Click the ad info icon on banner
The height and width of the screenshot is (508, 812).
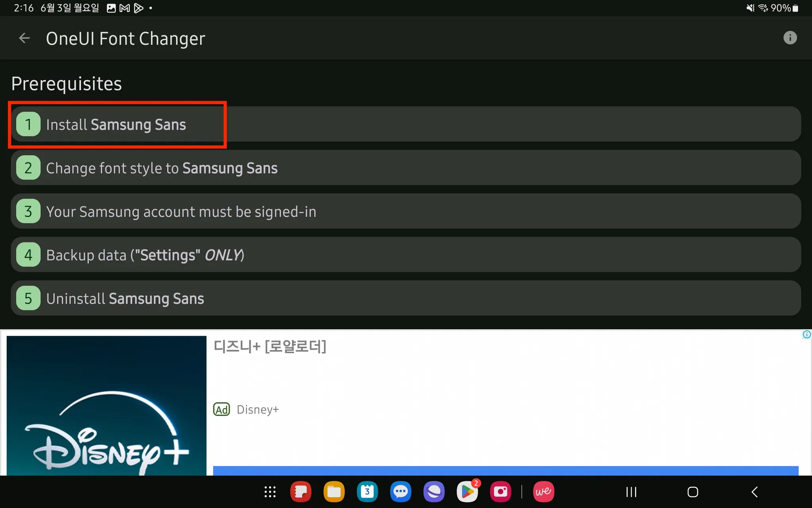tap(806, 335)
